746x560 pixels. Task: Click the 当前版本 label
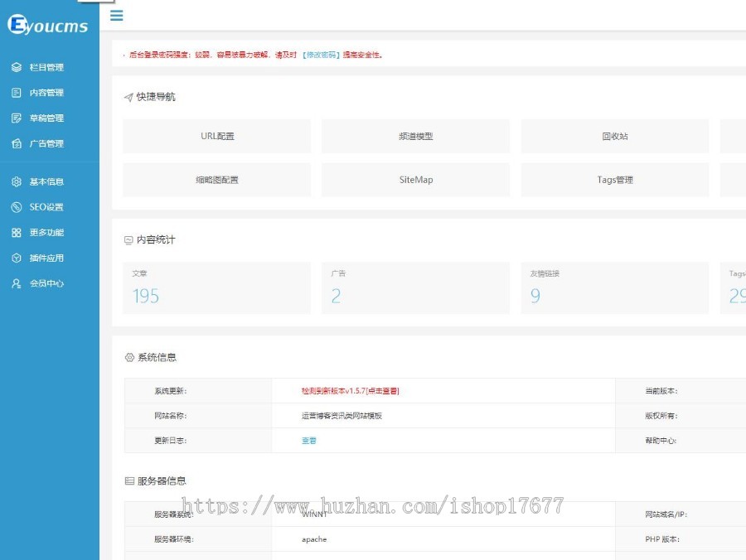click(661, 391)
